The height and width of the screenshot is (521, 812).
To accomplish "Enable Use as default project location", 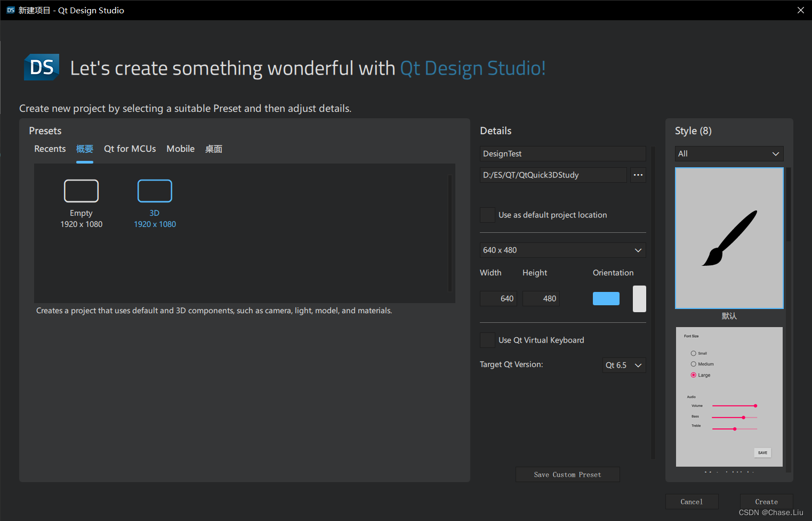I will click(x=487, y=215).
